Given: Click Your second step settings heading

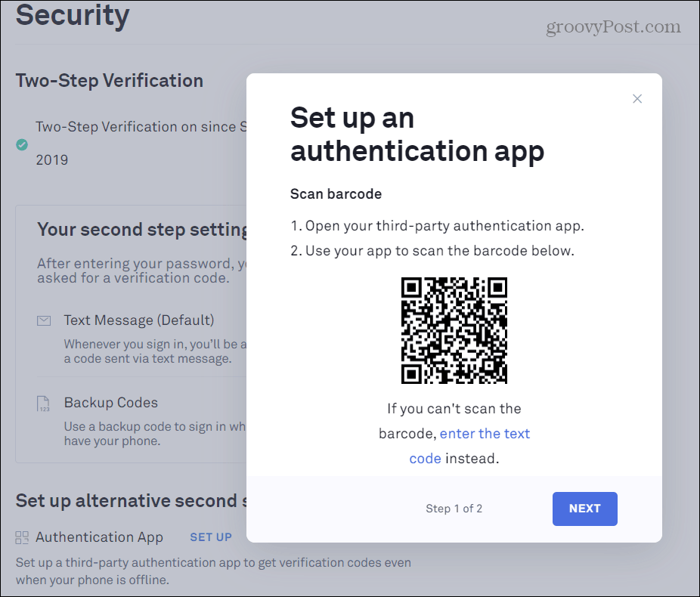Looking at the screenshot, I should [142, 229].
